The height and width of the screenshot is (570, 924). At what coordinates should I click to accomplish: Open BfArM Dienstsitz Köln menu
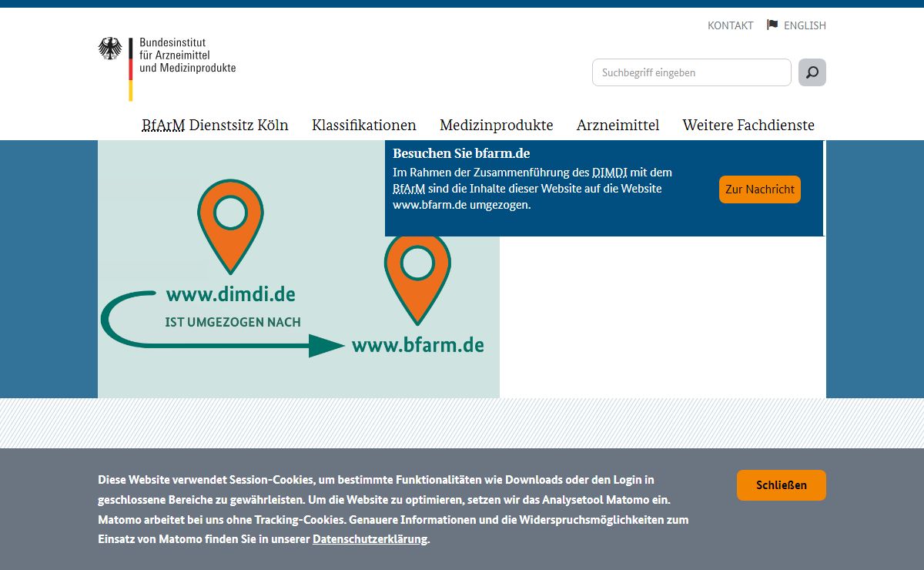tap(215, 125)
